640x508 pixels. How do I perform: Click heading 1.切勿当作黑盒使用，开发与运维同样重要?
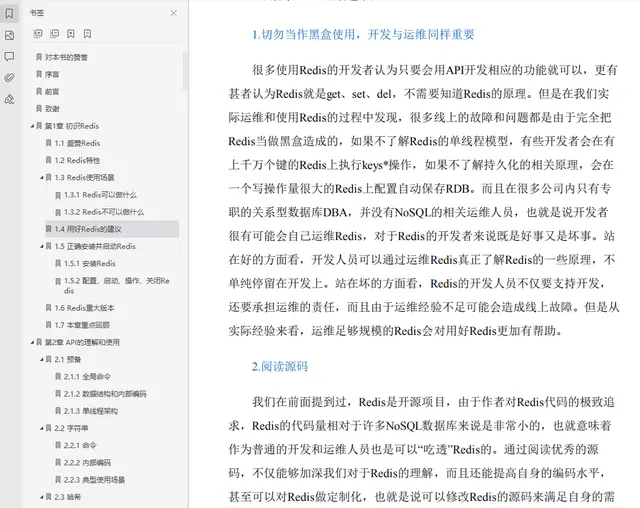click(363, 34)
